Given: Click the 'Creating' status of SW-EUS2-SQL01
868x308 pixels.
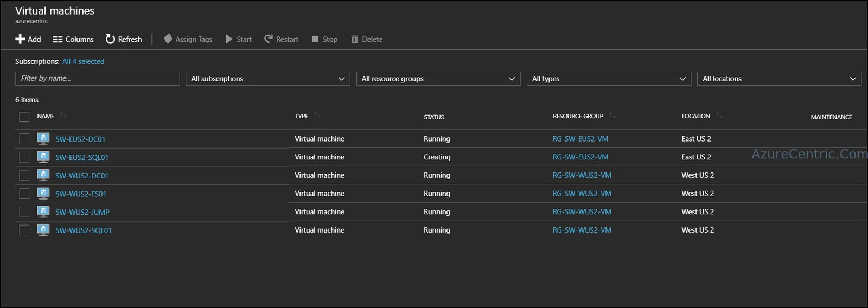Looking at the screenshot, I should tap(437, 157).
